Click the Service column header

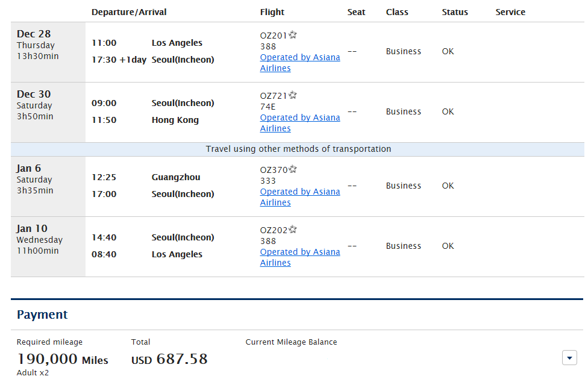pyautogui.click(x=510, y=12)
